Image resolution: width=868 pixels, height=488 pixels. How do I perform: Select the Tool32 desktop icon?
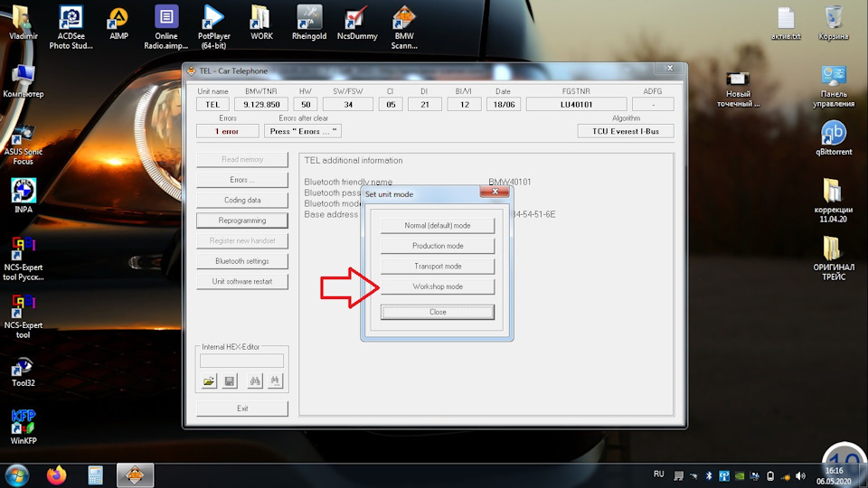click(x=24, y=371)
